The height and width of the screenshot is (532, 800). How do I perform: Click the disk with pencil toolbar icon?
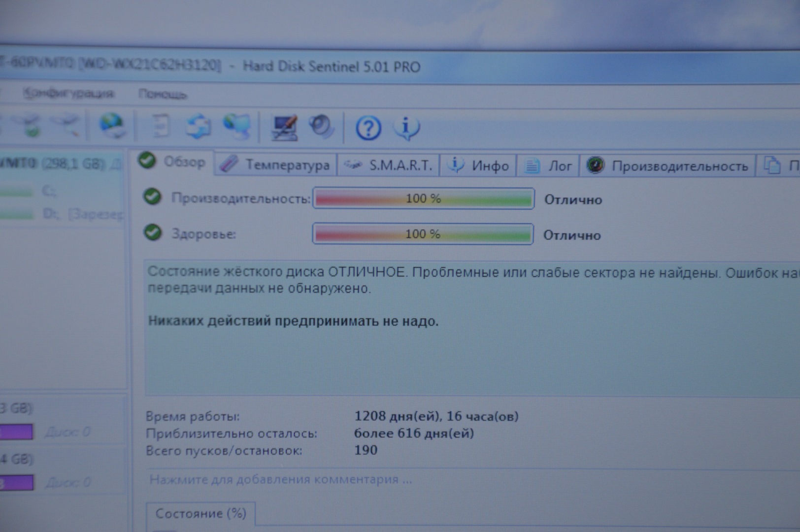[67, 125]
